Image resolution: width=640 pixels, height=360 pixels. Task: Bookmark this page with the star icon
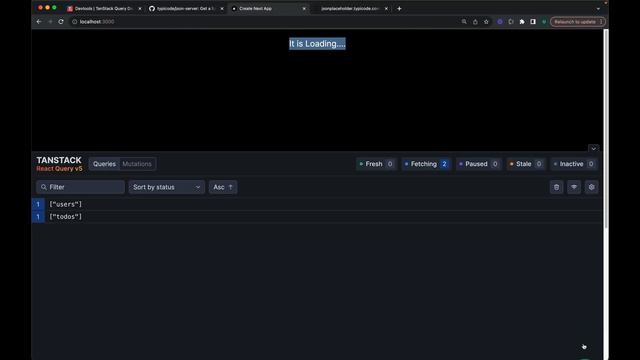[486, 22]
